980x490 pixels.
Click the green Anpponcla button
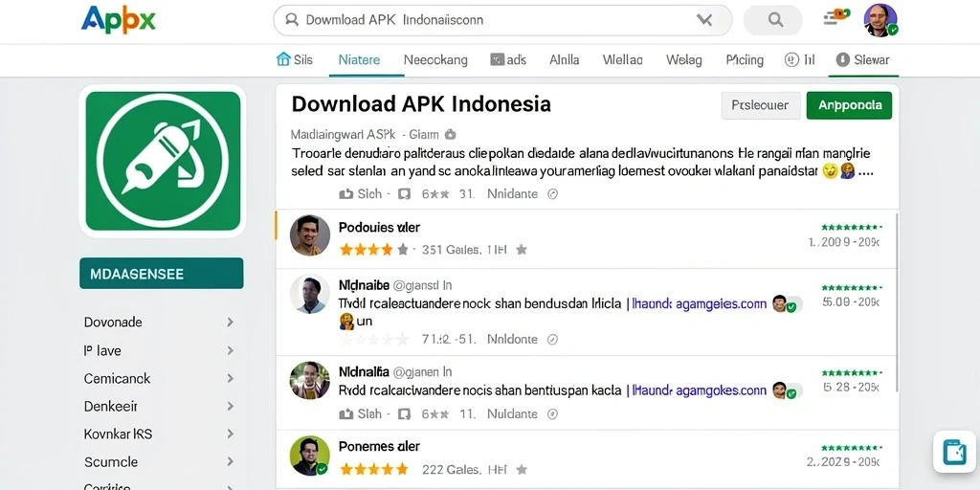tap(850, 105)
